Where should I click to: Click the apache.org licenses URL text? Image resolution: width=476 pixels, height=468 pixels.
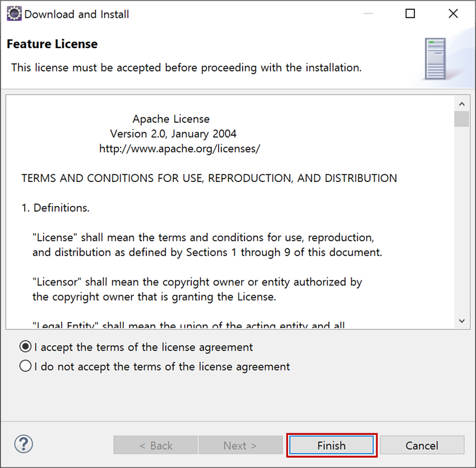[179, 149]
